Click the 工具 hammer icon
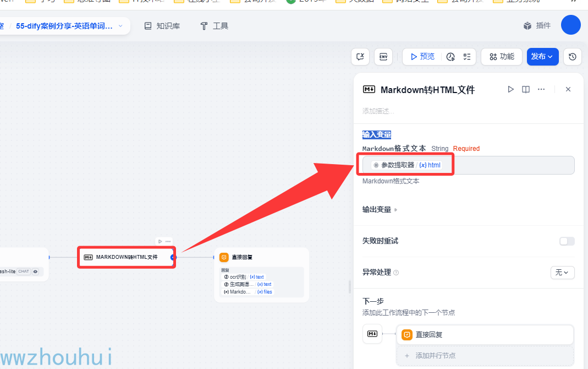The width and height of the screenshot is (588, 369). (x=204, y=26)
